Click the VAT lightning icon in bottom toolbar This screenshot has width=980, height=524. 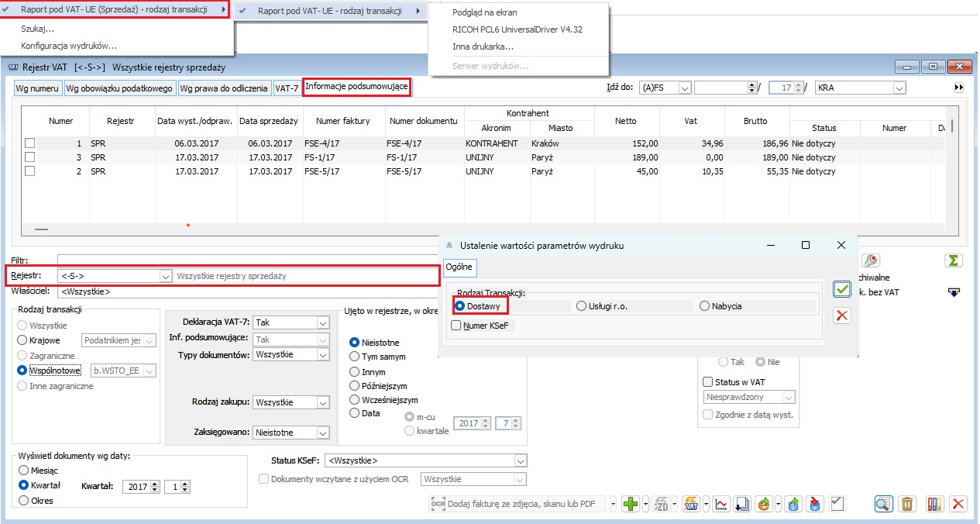[x=691, y=504]
